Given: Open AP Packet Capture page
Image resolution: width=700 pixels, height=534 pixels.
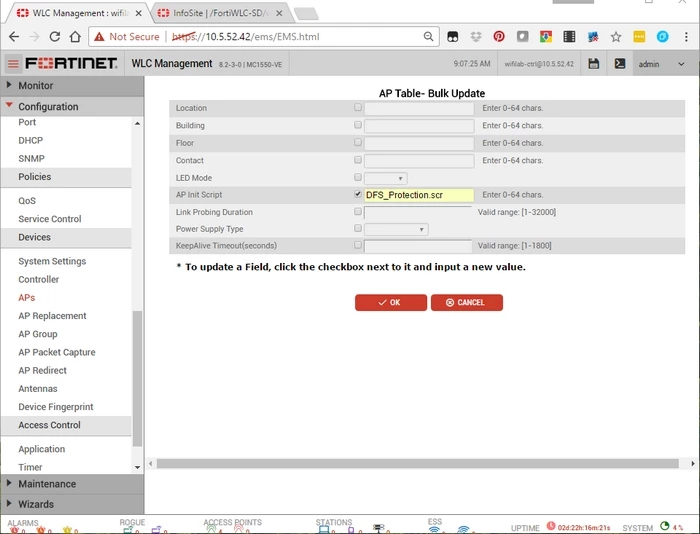Looking at the screenshot, I should (57, 352).
